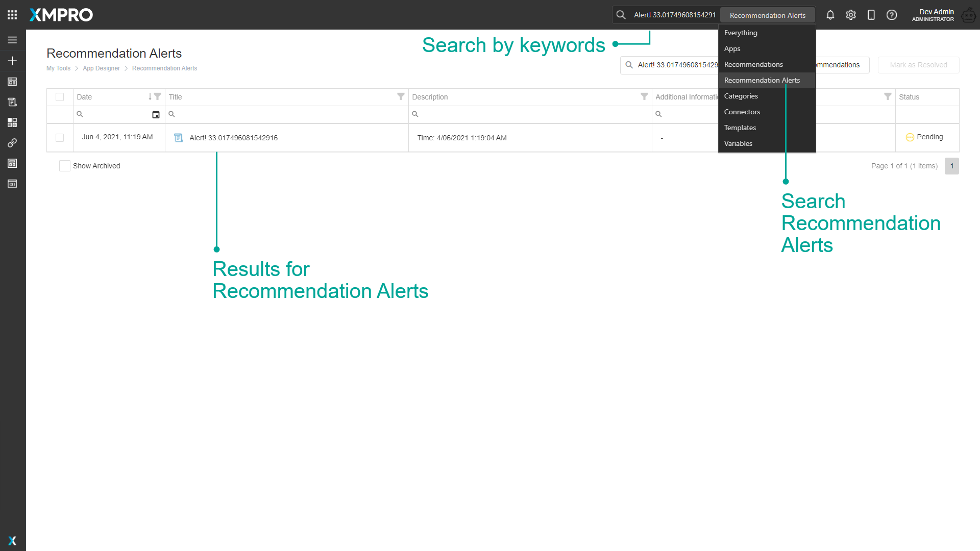Click the mobile device icon in top bar

pos(871,15)
